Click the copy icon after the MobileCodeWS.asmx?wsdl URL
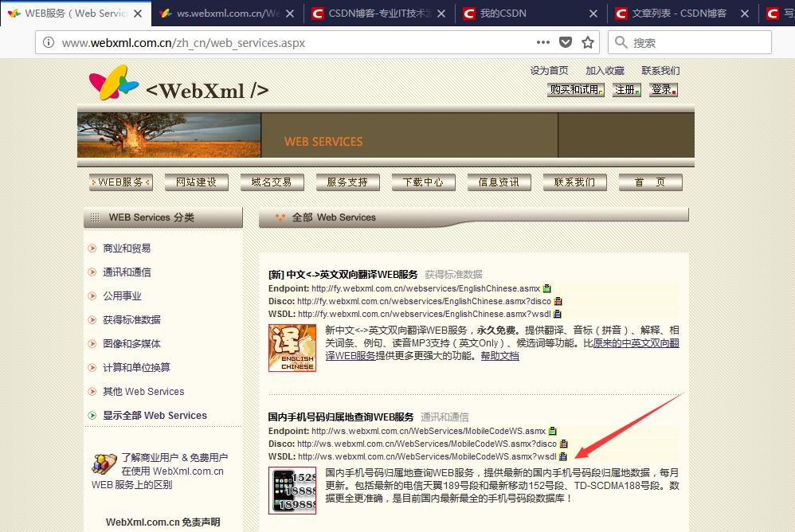Image resolution: width=795 pixels, height=532 pixels. tap(562, 456)
